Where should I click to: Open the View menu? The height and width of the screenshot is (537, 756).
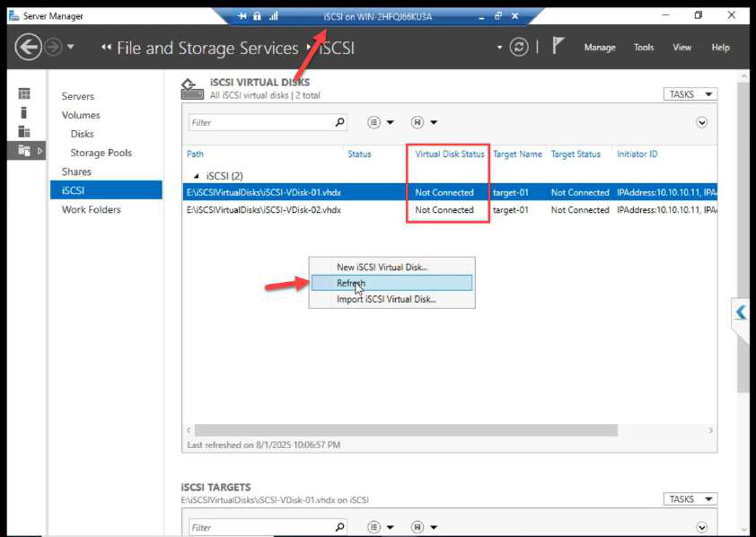(x=681, y=48)
